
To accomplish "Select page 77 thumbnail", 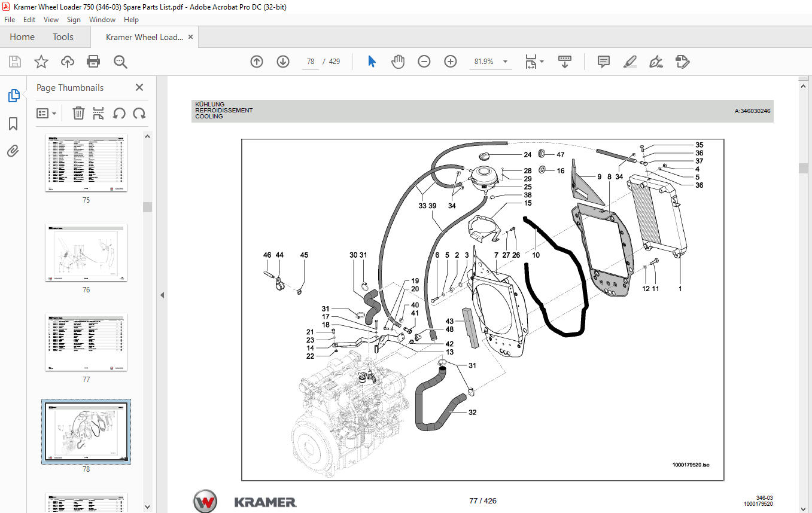I will [x=86, y=342].
